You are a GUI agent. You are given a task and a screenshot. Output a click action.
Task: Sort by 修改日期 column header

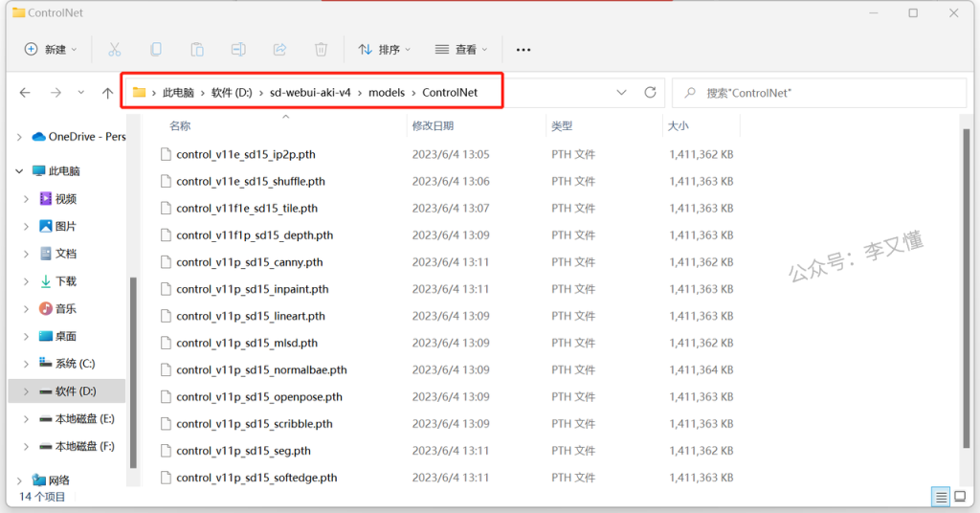tap(433, 126)
